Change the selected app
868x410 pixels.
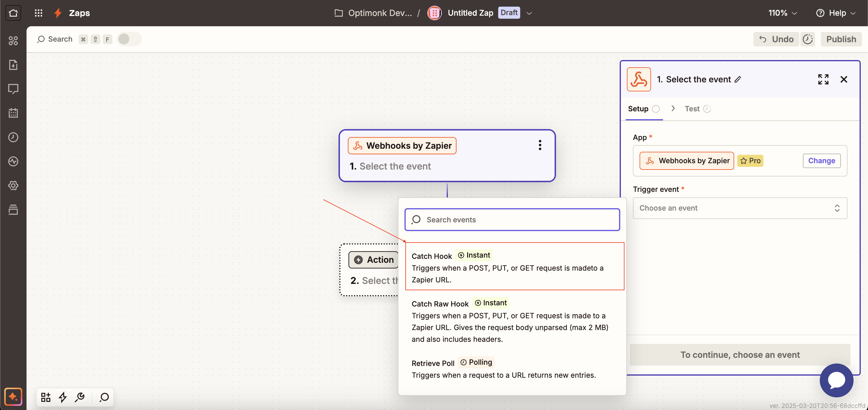point(821,161)
